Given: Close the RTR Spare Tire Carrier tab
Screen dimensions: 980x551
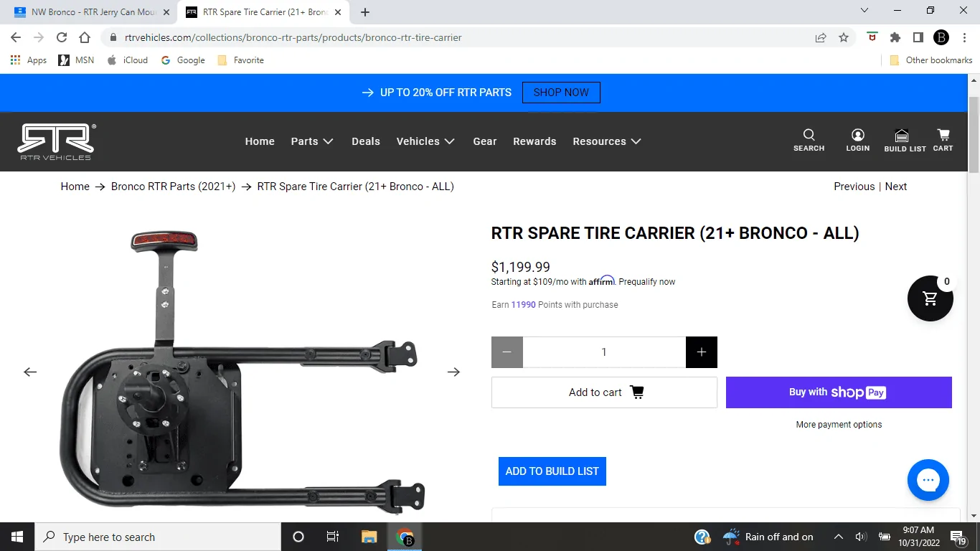Looking at the screenshot, I should point(338,12).
